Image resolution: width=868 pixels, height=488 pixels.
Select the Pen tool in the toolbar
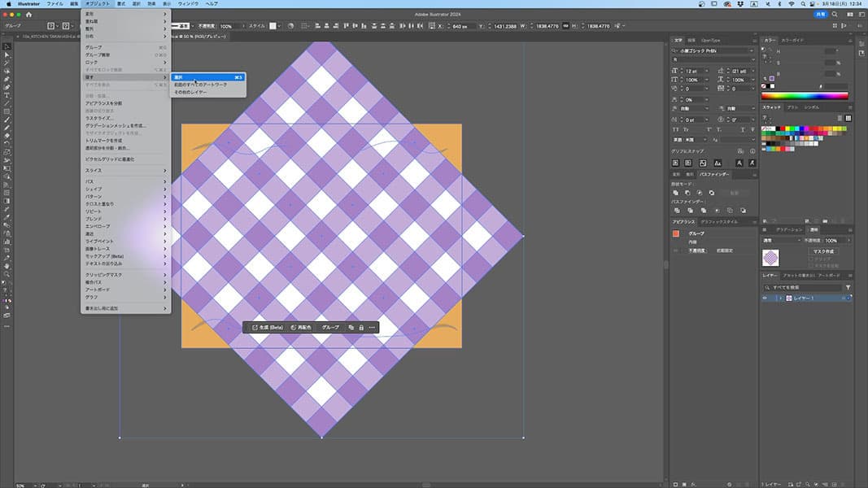tap(7, 79)
